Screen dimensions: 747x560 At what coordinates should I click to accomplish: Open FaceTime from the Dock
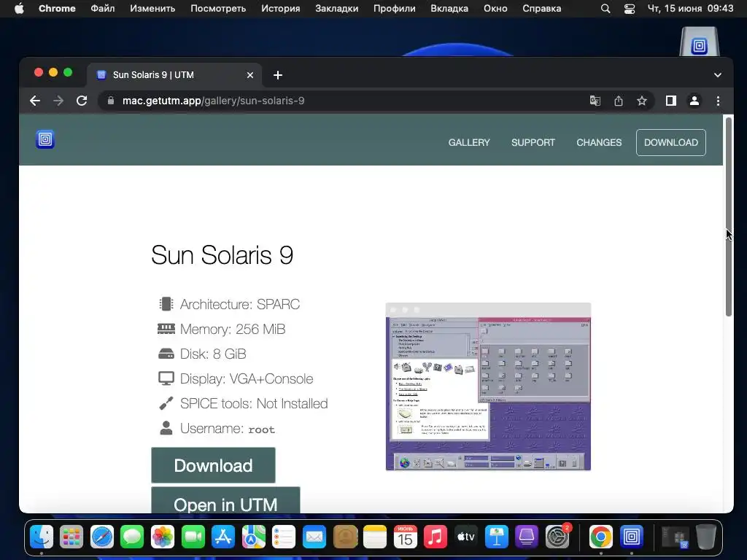[193, 537]
